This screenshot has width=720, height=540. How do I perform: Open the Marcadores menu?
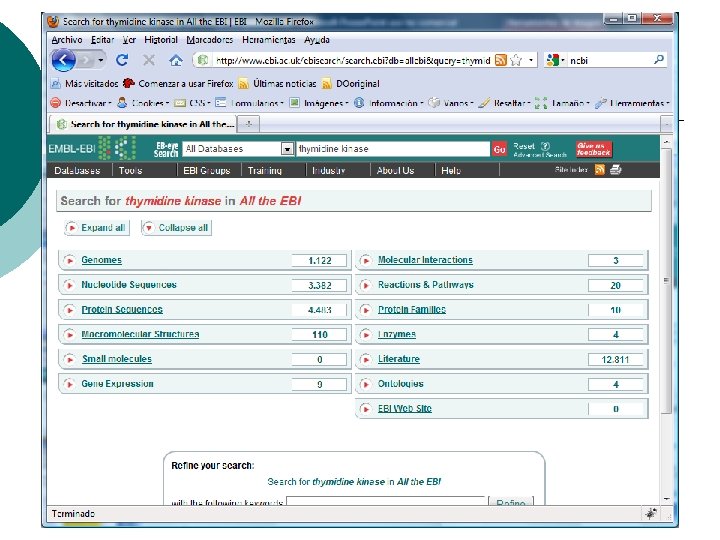click(209, 40)
